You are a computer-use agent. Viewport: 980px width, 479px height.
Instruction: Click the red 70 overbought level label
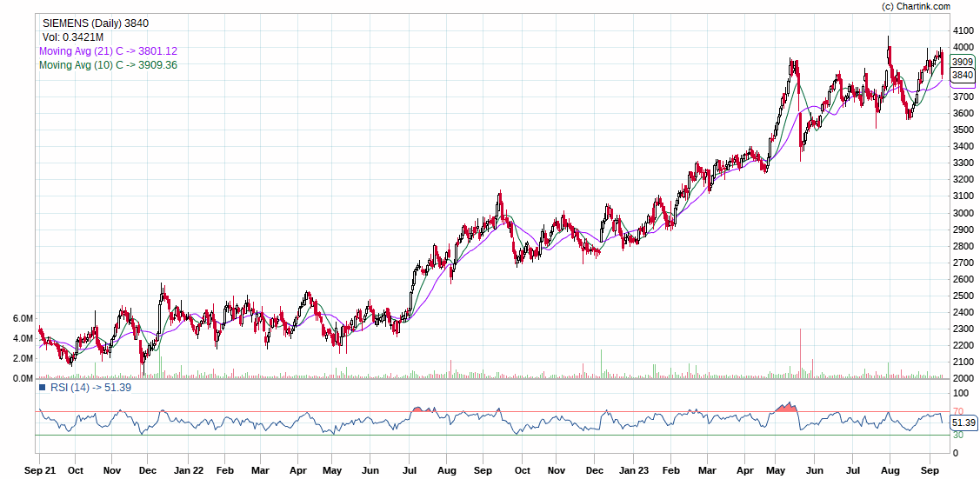coord(957,411)
